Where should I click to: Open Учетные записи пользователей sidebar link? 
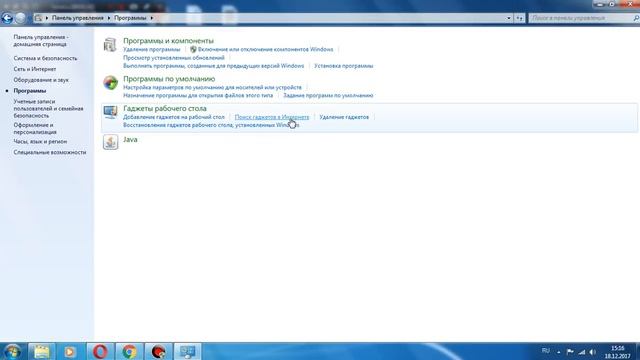tap(48, 109)
